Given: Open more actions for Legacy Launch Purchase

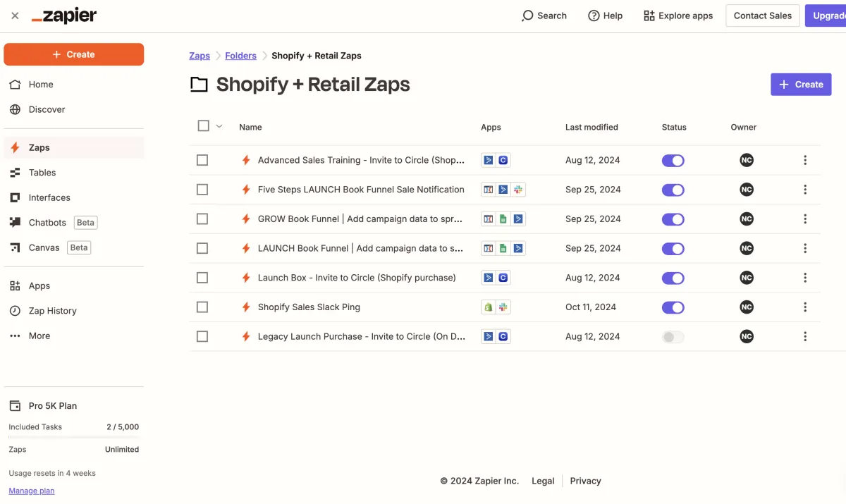Looking at the screenshot, I should (x=805, y=337).
